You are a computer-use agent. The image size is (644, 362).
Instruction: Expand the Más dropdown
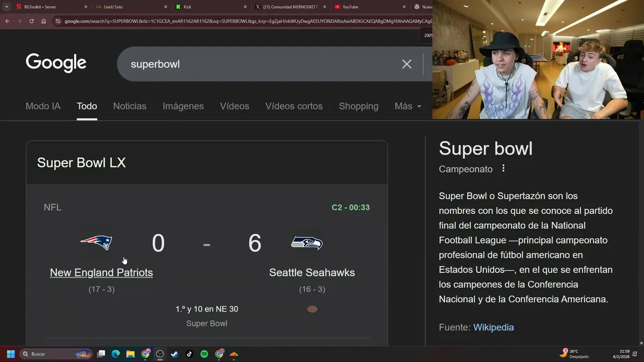click(x=408, y=106)
